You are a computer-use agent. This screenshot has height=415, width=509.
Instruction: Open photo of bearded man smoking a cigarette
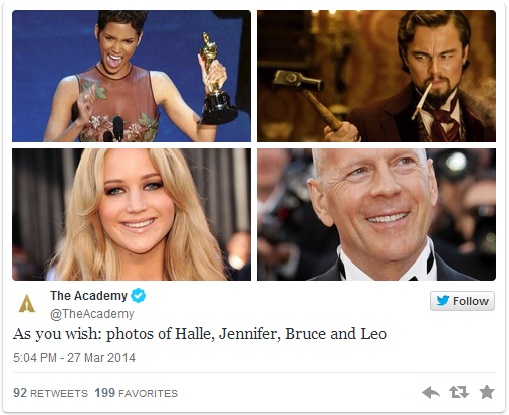(x=376, y=76)
